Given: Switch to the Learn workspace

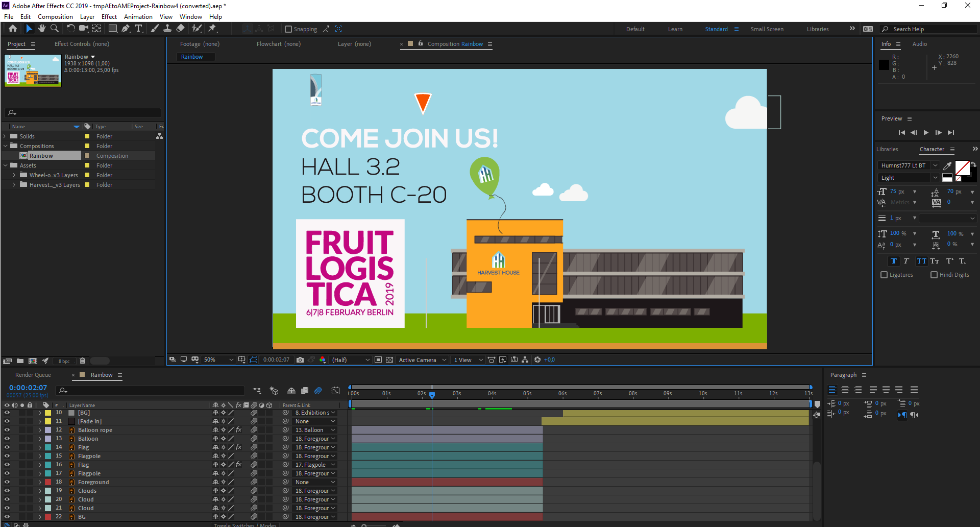Looking at the screenshot, I should [675, 29].
